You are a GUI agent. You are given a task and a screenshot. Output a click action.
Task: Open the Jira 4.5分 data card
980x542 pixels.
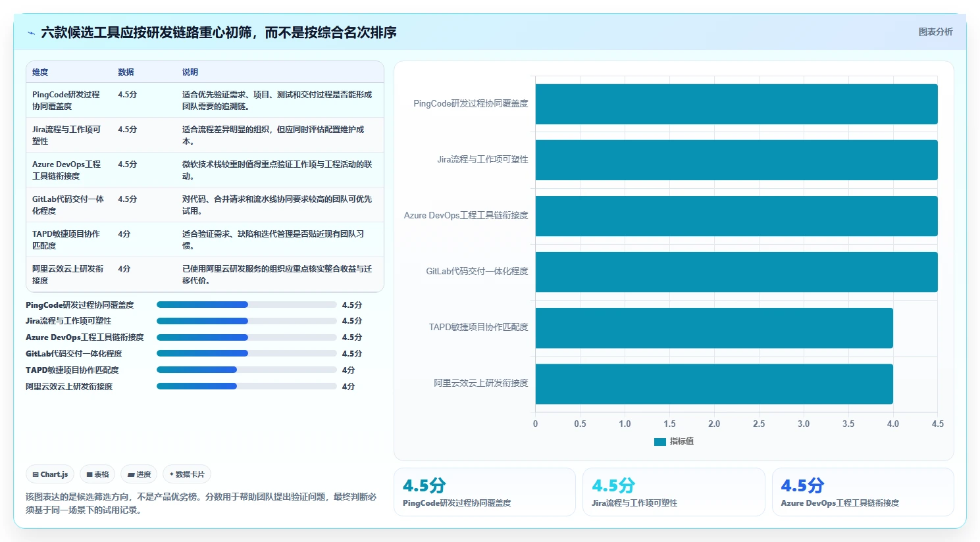pos(674,492)
